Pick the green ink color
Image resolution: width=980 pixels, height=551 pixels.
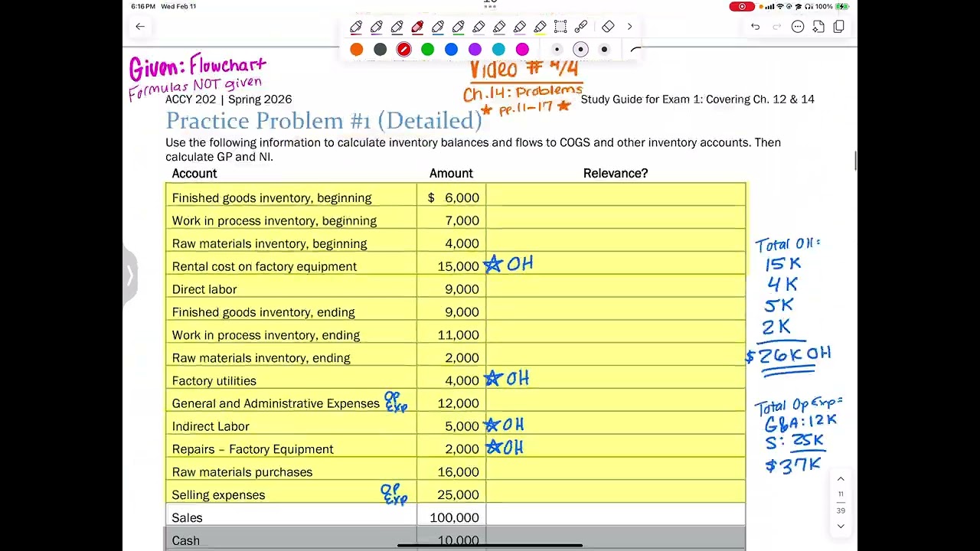pyautogui.click(x=428, y=49)
